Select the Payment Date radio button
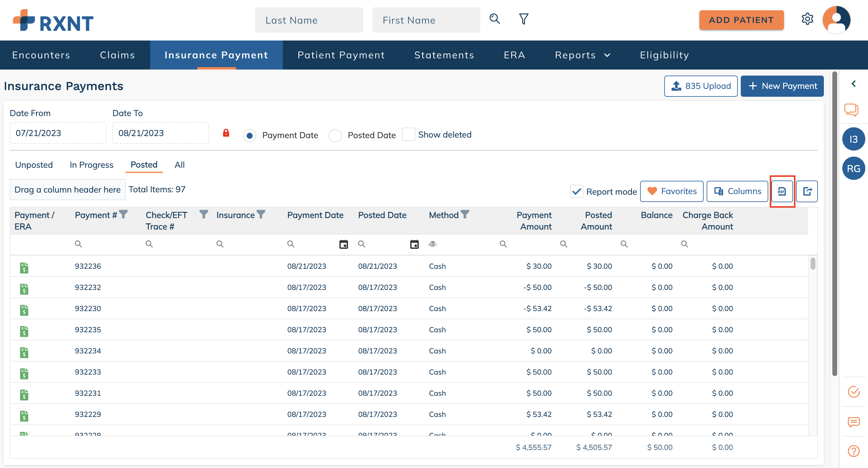 [249, 136]
